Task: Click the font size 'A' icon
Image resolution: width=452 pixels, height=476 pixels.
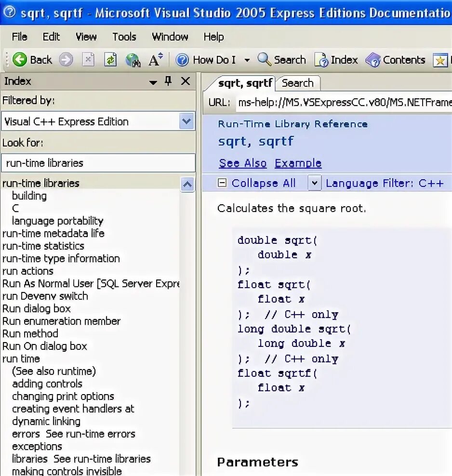Action: click(x=156, y=60)
